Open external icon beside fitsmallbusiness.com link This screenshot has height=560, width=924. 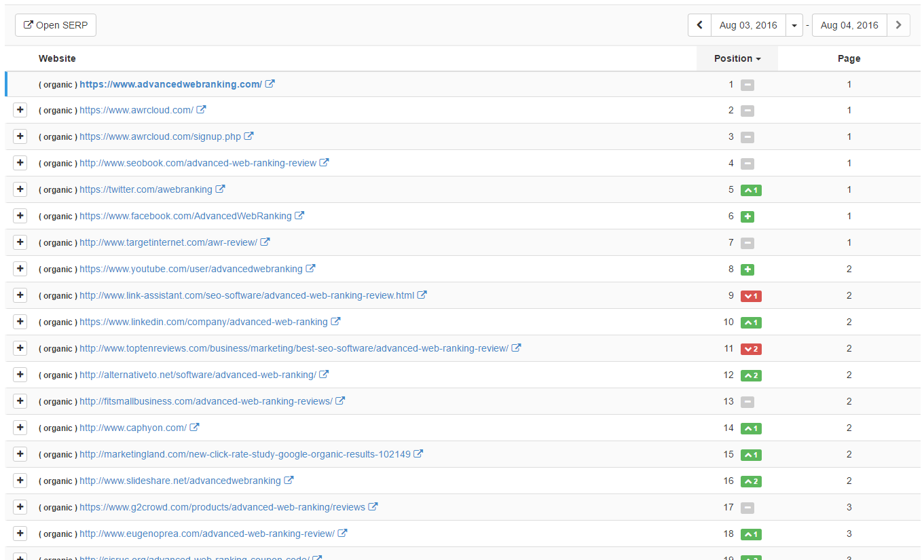tap(341, 400)
